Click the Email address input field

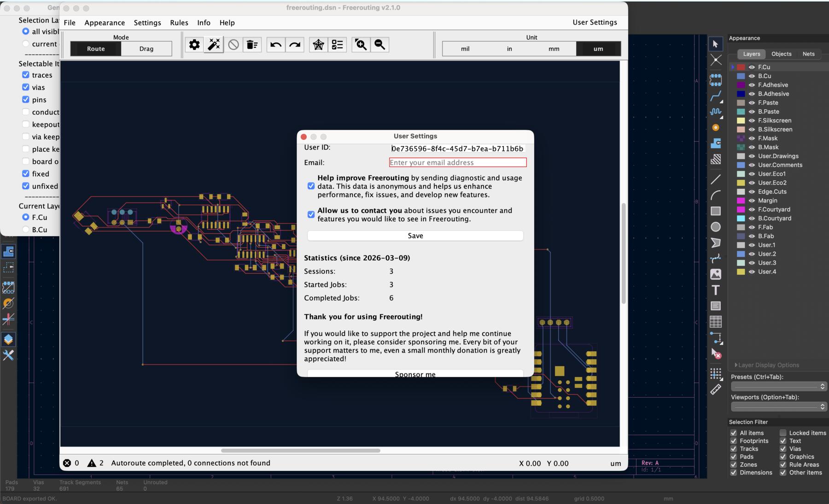458,162
